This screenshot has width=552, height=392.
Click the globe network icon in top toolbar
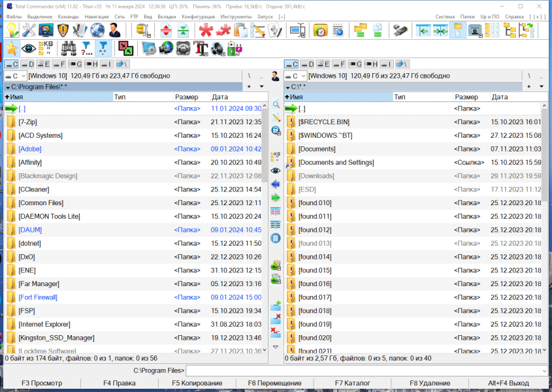pyautogui.click(x=97, y=30)
